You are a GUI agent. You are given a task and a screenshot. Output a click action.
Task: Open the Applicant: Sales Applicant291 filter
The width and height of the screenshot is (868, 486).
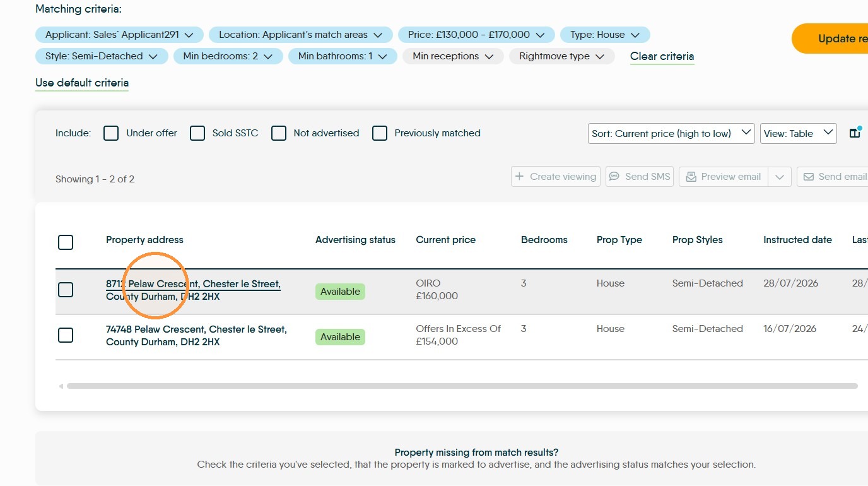click(x=119, y=35)
